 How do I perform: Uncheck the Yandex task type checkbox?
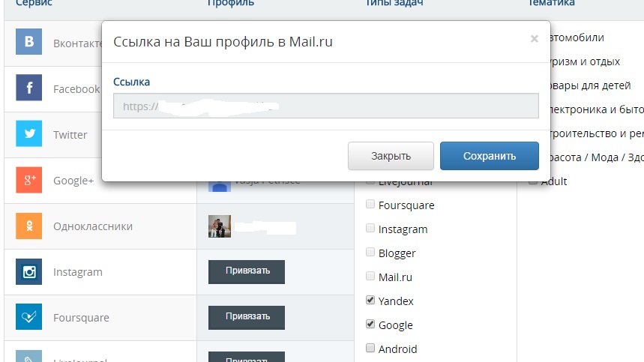pyautogui.click(x=370, y=300)
